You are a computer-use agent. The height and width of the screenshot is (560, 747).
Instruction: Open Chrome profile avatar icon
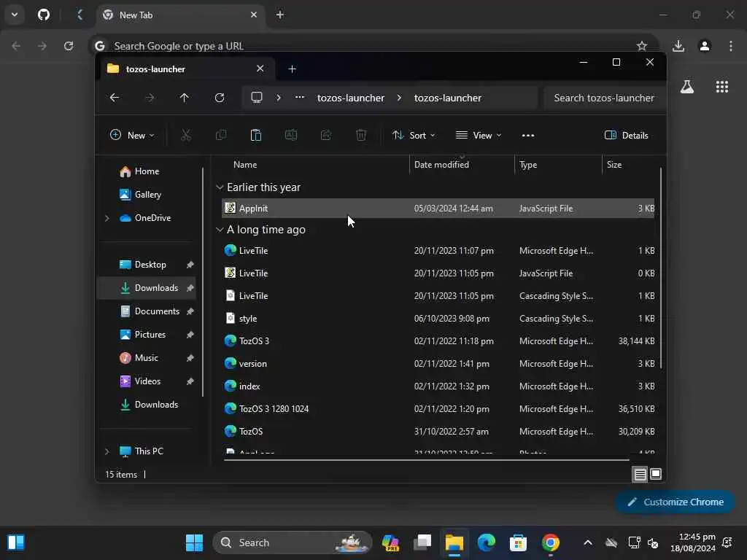click(705, 46)
